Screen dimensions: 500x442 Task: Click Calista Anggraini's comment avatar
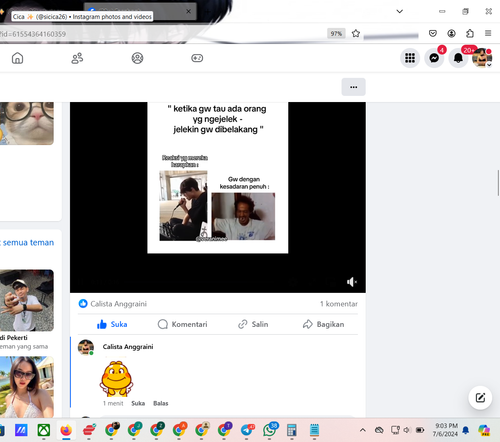coord(86,347)
